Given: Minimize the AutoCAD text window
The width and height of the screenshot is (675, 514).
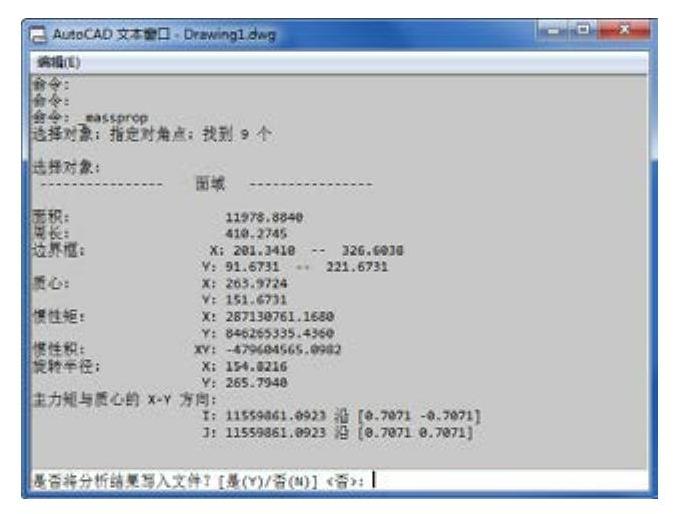Looking at the screenshot, I should point(553,30).
